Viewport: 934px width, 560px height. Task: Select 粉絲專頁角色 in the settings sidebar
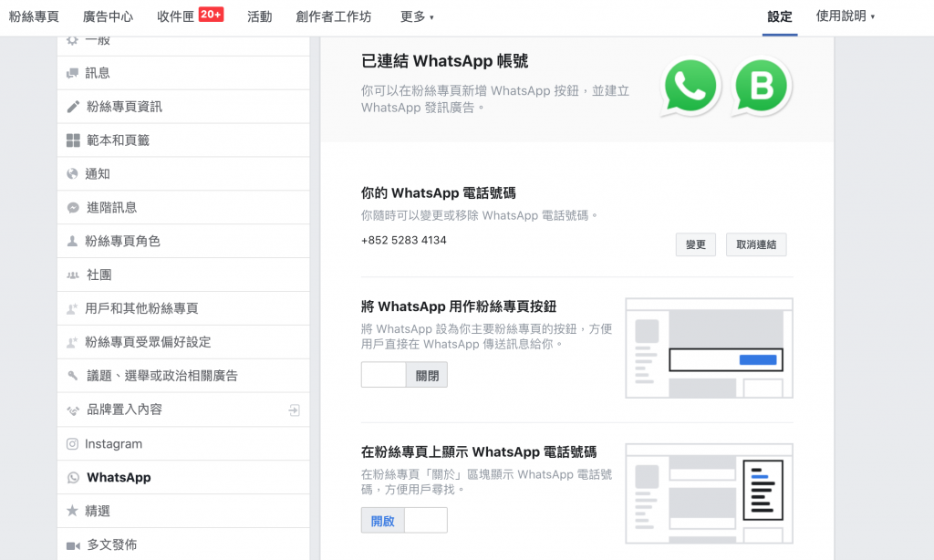(x=122, y=242)
